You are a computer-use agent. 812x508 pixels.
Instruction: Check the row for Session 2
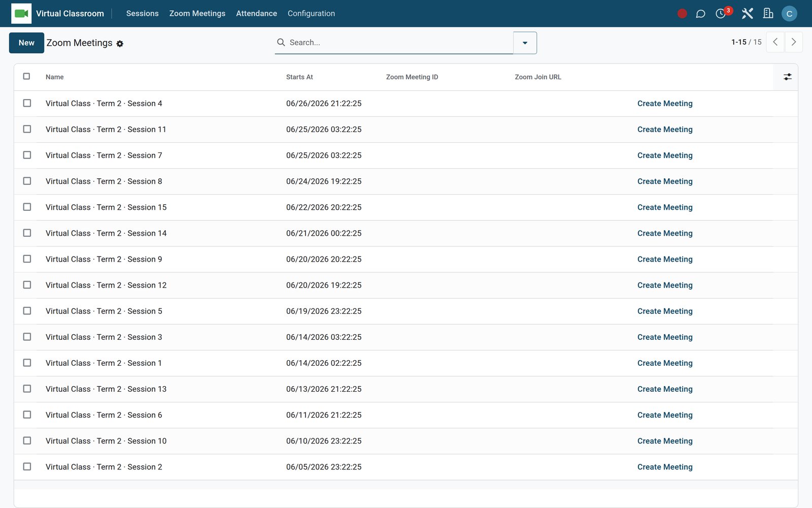[x=27, y=466]
